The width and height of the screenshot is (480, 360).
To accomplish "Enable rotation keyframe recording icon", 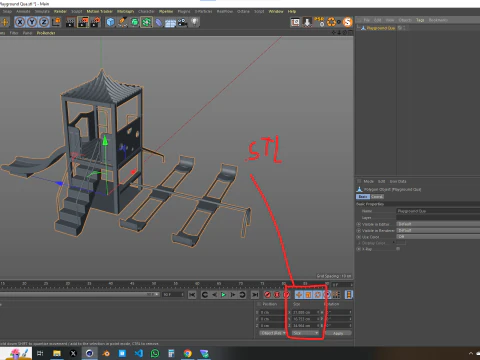I will 318,295.
